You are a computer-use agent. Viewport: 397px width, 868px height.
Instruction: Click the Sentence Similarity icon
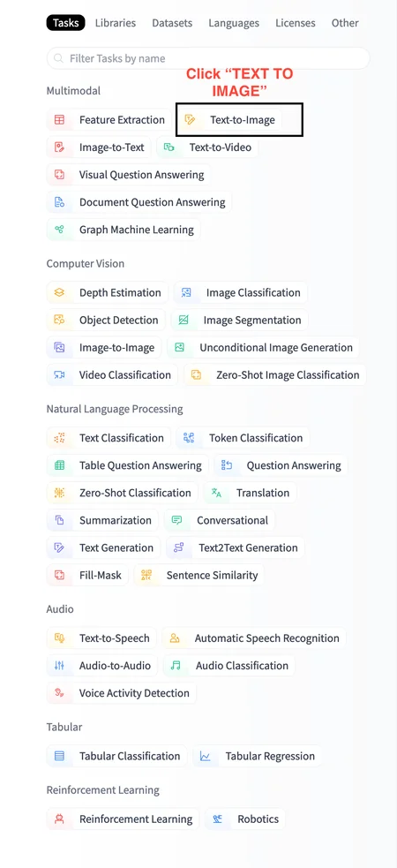(146, 575)
